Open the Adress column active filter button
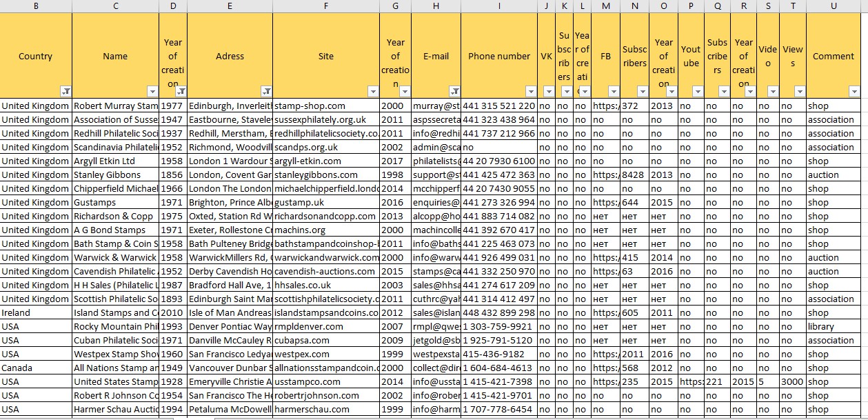The width and height of the screenshot is (868, 420). 266,91
